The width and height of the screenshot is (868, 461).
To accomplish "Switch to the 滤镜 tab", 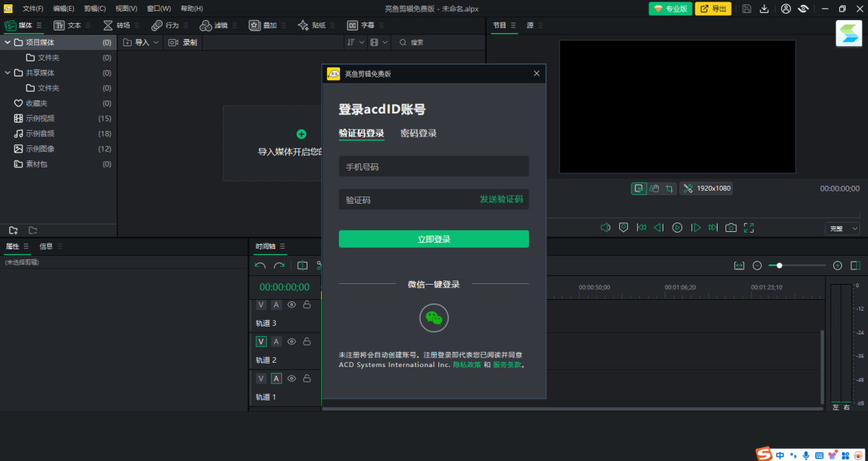I will [213, 25].
